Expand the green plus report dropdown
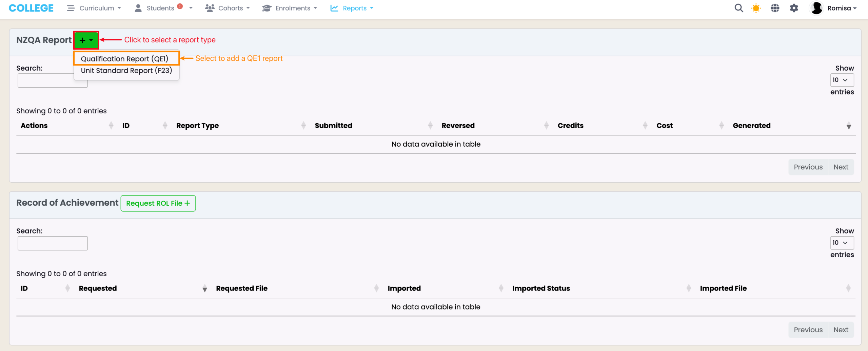868x351 pixels. [x=86, y=40]
